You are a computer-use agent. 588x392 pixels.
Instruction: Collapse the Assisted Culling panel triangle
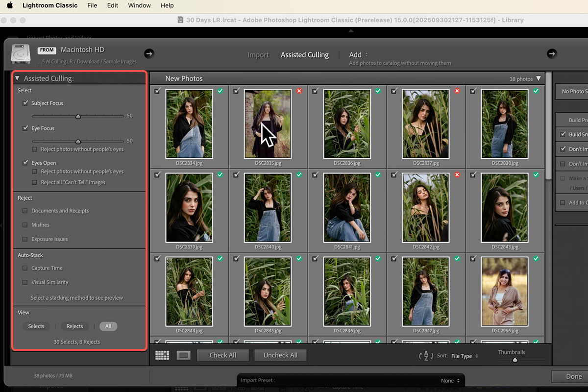[x=17, y=78]
